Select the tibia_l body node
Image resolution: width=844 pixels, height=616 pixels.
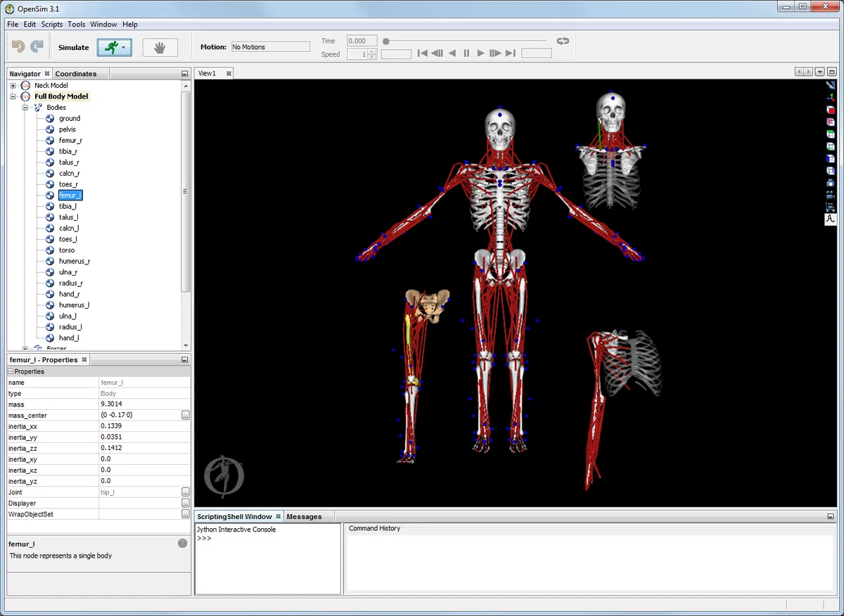[68, 206]
